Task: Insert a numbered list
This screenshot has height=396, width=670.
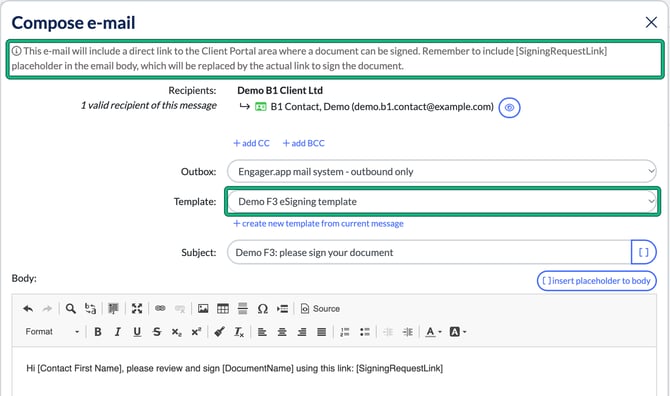Action: coord(345,332)
